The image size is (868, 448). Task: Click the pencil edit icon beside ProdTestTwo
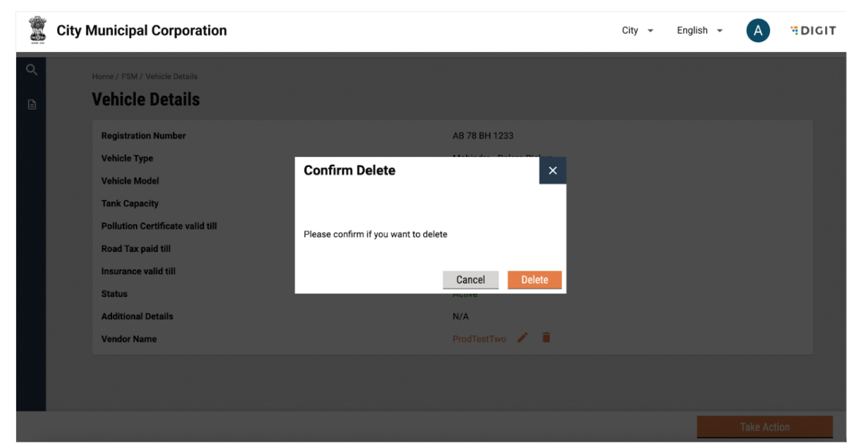522,338
